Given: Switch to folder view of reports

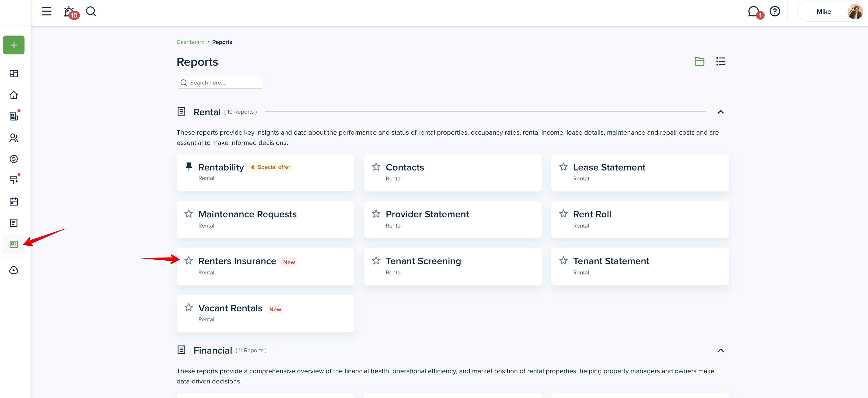Looking at the screenshot, I should coord(699,61).
